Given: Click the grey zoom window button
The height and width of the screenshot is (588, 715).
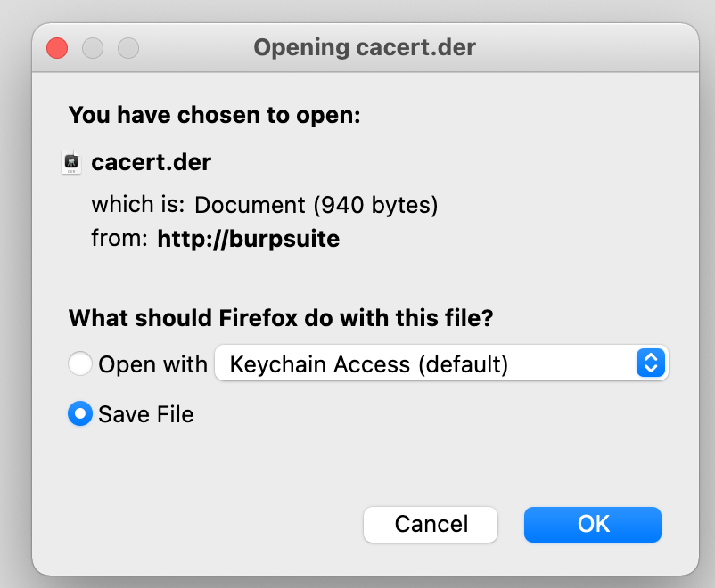Looking at the screenshot, I should pos(128,47).
